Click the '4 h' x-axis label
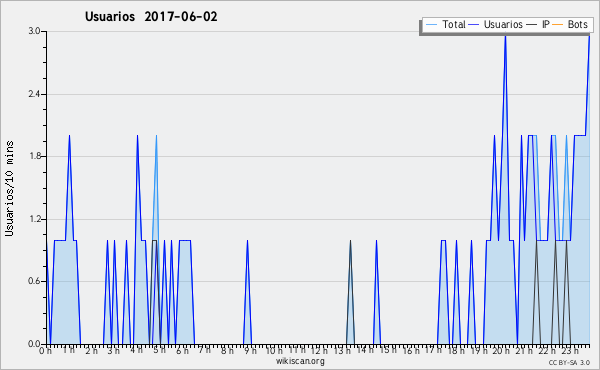 pyautogui.click(x=137, y=350)
